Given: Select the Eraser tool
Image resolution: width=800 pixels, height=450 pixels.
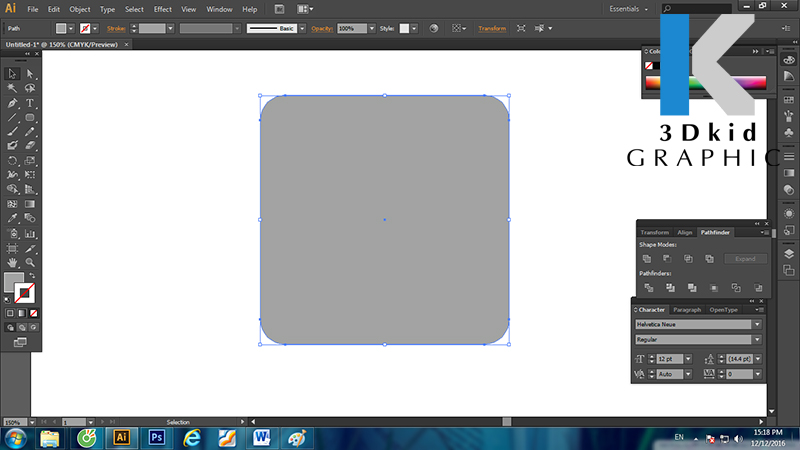Looking at the screenshot, I should click(x=30, y=146).
